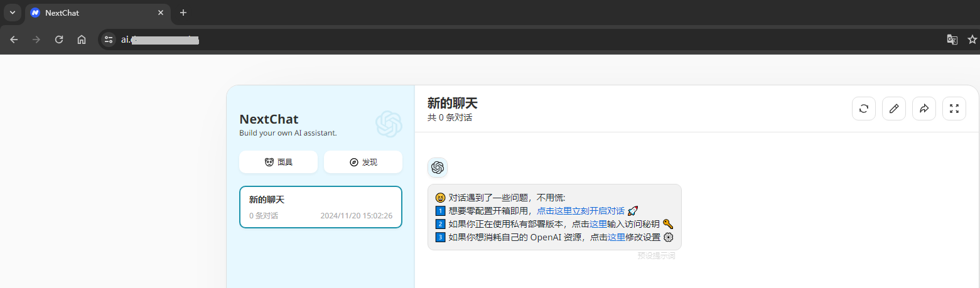Toggle fullscreen chat view icon
The image size is (980, 288).
coord(954,109)
